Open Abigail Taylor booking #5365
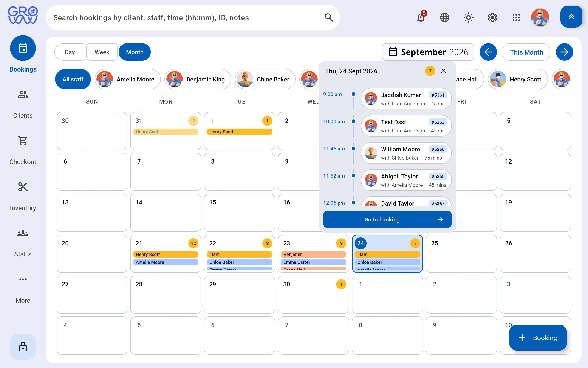This screenshot has width=588, height=368. tap(406, 180)
